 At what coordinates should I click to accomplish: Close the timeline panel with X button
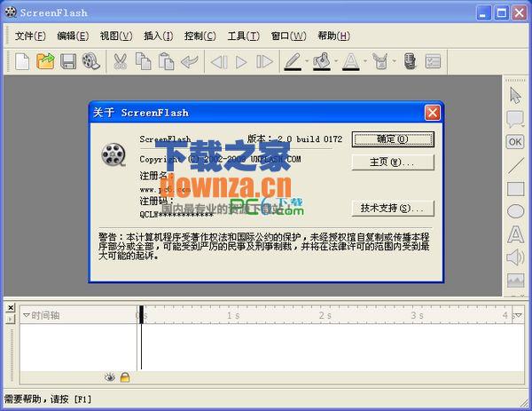pos(11,307)
